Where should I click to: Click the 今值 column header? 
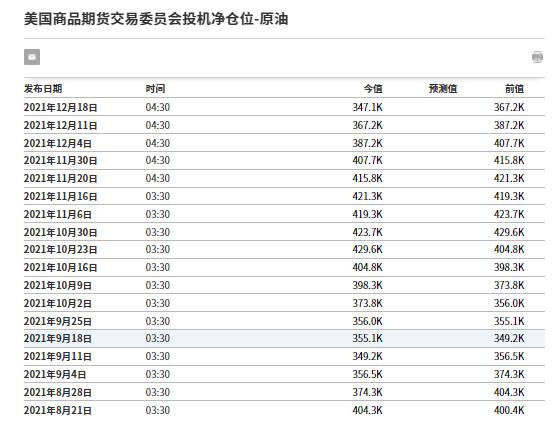click(373, 88)
